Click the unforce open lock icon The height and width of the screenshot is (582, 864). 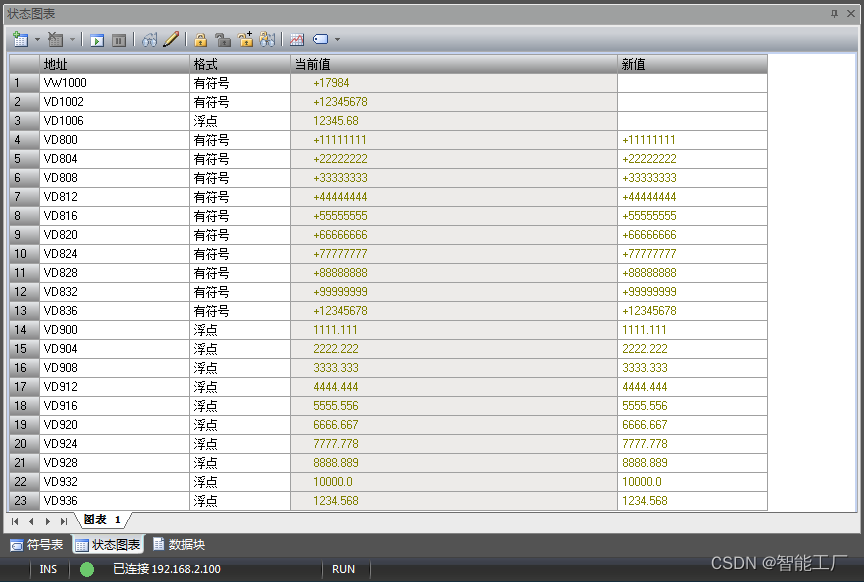point(223,40)
